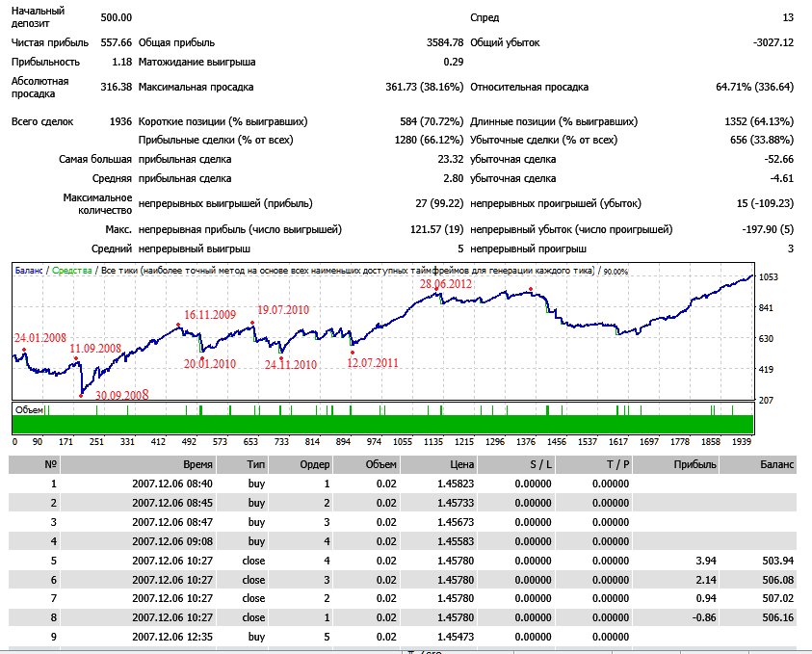Screen dimensions: 812x654
Task: Click price 1.45473 in row 9
Action: [456, 637]
